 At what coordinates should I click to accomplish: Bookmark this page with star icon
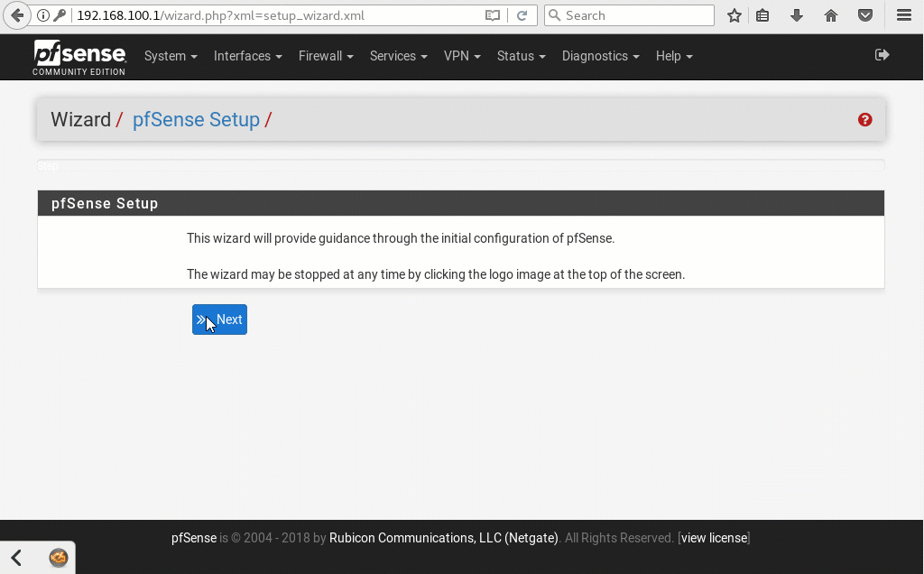tap(734, 15)
